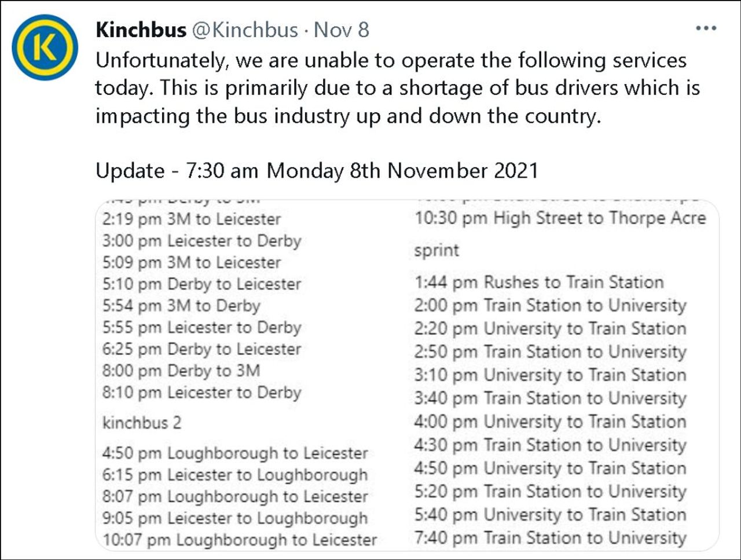This screenshot has width=741, height=560.
Task: Click the Kinchbus profile avatar logo
Action: coord(45,47)
